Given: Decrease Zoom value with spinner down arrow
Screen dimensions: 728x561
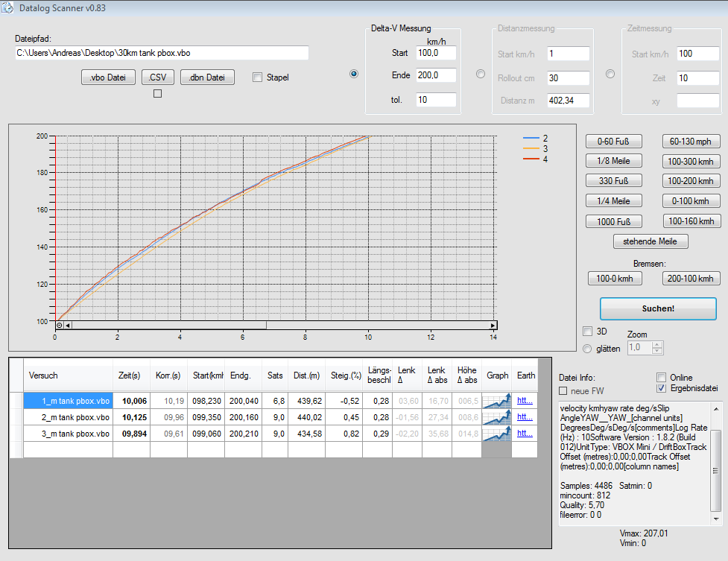Looking at the screenshot, I should click(x=656, y=351).
